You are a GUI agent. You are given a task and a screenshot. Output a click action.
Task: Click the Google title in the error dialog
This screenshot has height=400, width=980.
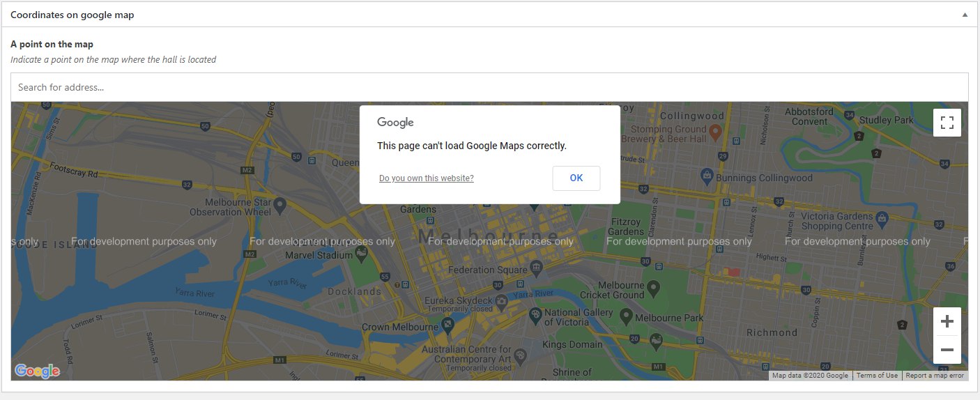[x=395, y=123]
